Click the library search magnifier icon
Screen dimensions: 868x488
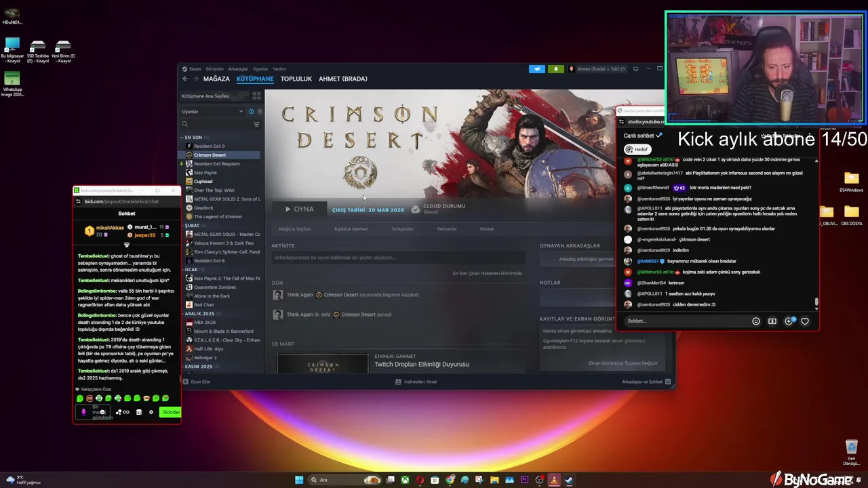point(184,124)
